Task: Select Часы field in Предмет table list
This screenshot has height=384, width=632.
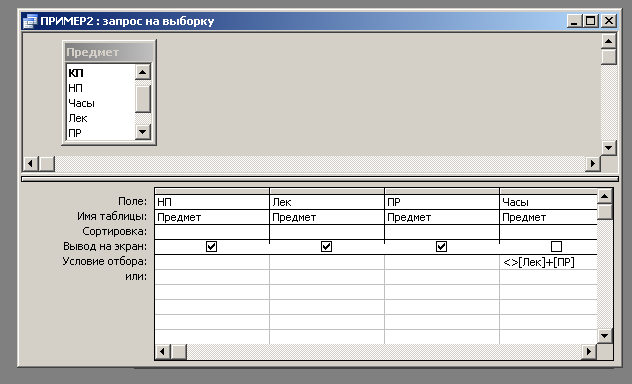Action: (81, 103)
